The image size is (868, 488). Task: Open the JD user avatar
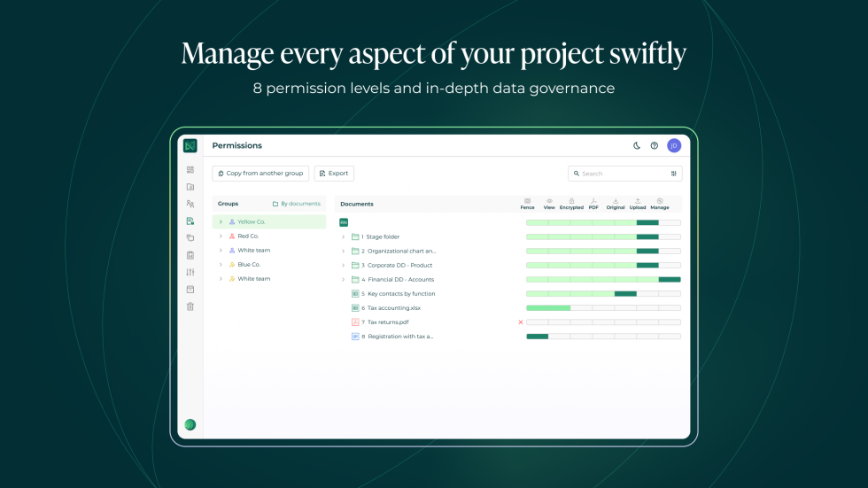tap(674, 145)
